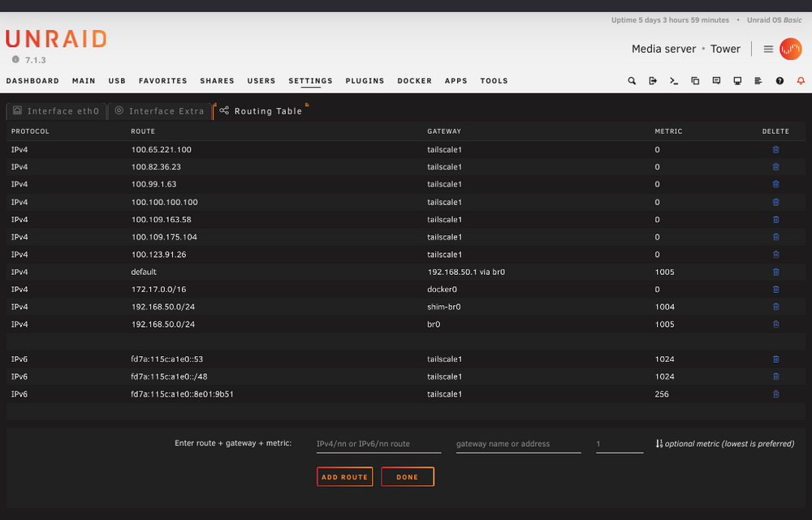
Task: Open the Plugins page
Action: coord(365,80)
